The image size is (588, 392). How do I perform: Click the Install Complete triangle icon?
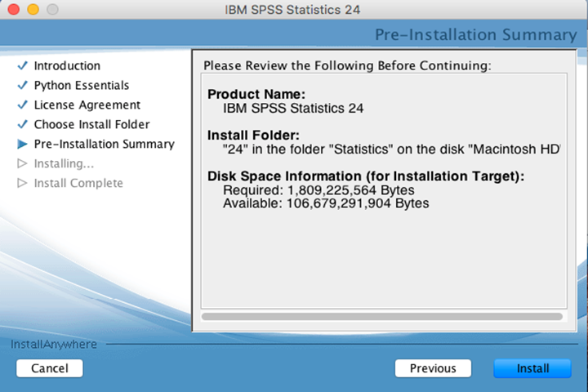click(23, 183)
